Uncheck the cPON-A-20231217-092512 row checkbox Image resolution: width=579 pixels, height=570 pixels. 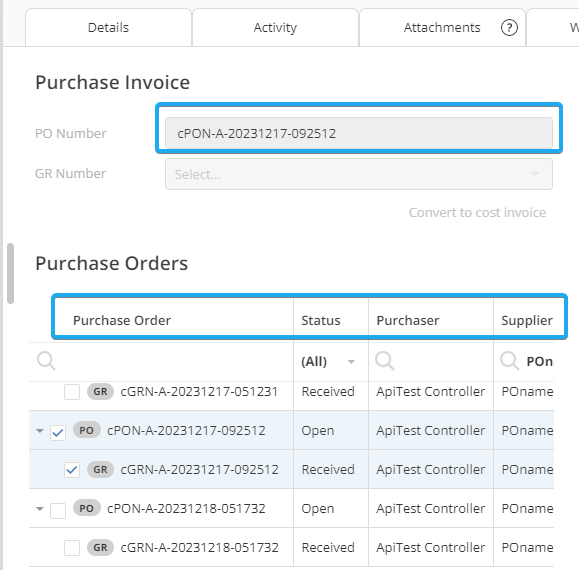pyautogui.click(x=58, y=433)
